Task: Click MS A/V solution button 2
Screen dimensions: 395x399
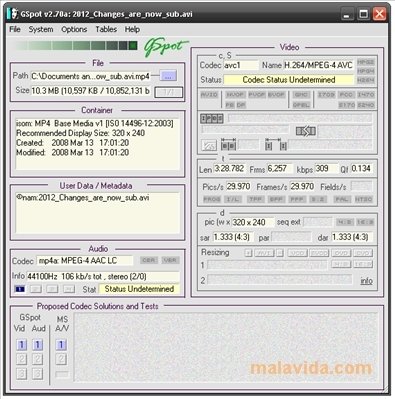Action: tap(61, 359)
